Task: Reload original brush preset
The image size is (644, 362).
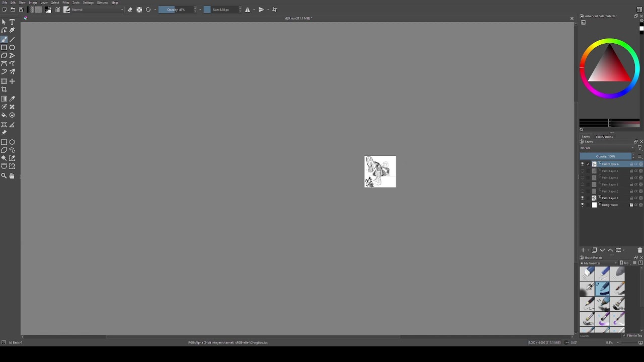Action: click(148, 10)
